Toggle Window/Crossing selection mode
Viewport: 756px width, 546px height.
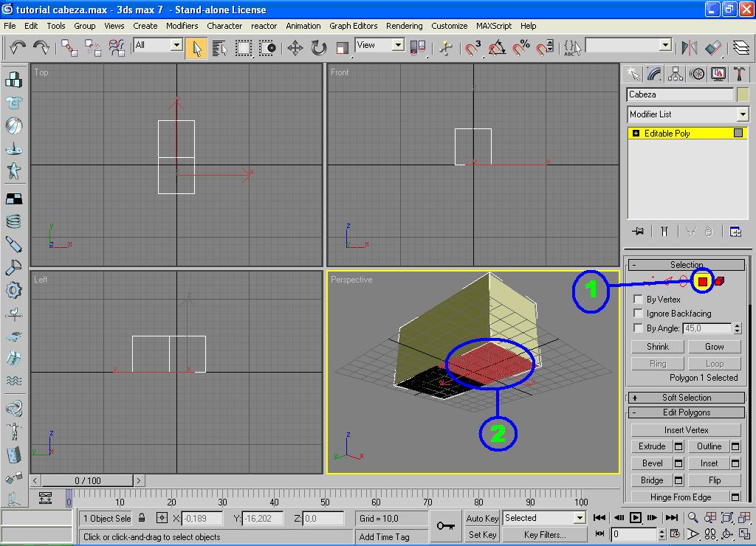coord(267,48)
